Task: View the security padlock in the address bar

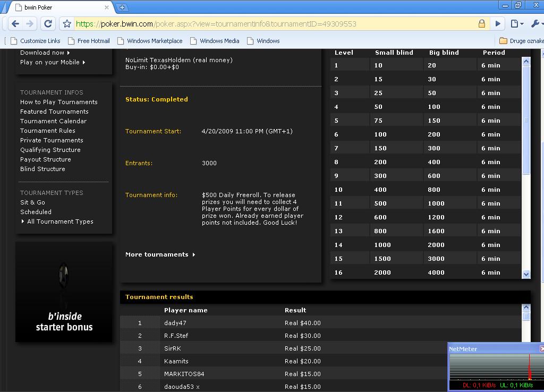Action: [481, 23]
